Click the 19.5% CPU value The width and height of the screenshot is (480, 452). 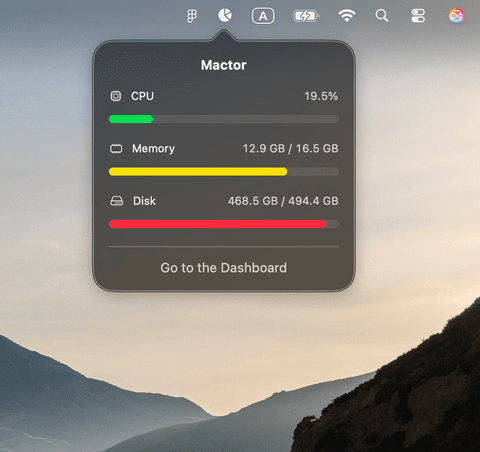point(321,96)
